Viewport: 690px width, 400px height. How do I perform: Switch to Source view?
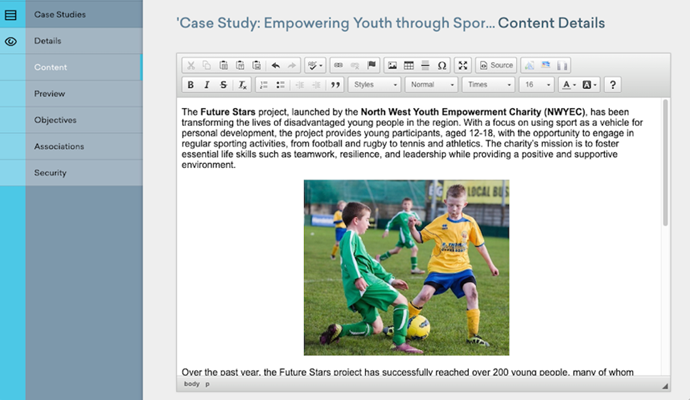496,66
